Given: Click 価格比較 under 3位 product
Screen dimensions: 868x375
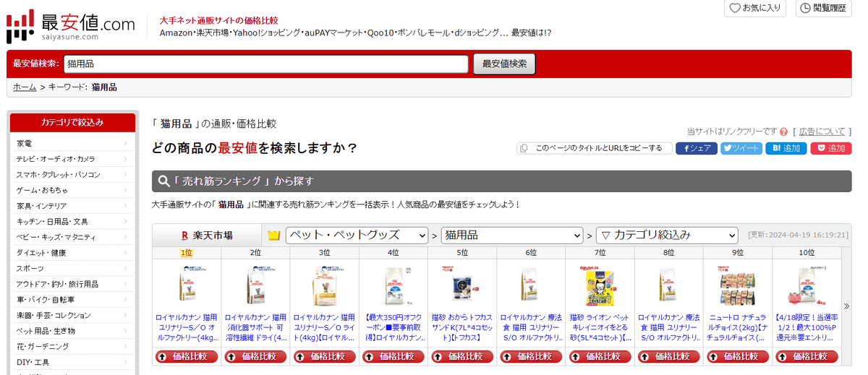Looking at the screenshot, I should click(325, 356).
